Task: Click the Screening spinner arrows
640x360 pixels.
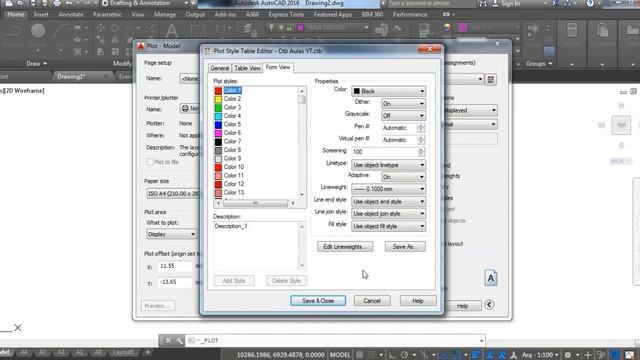Action: pyautogui.click(x=421, y=152)
